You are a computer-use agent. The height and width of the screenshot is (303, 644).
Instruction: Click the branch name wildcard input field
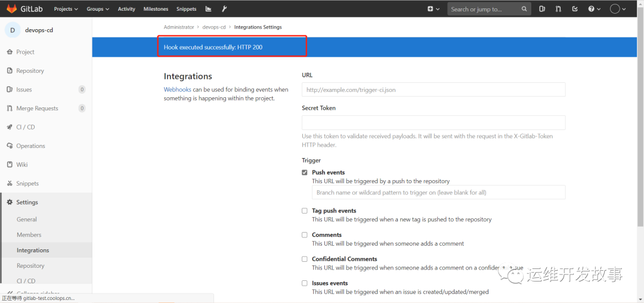click(x=439, y=192)
